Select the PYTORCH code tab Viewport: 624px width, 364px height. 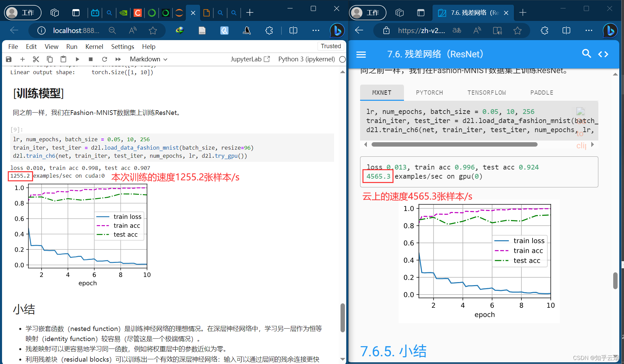click(x=429, y=92)
